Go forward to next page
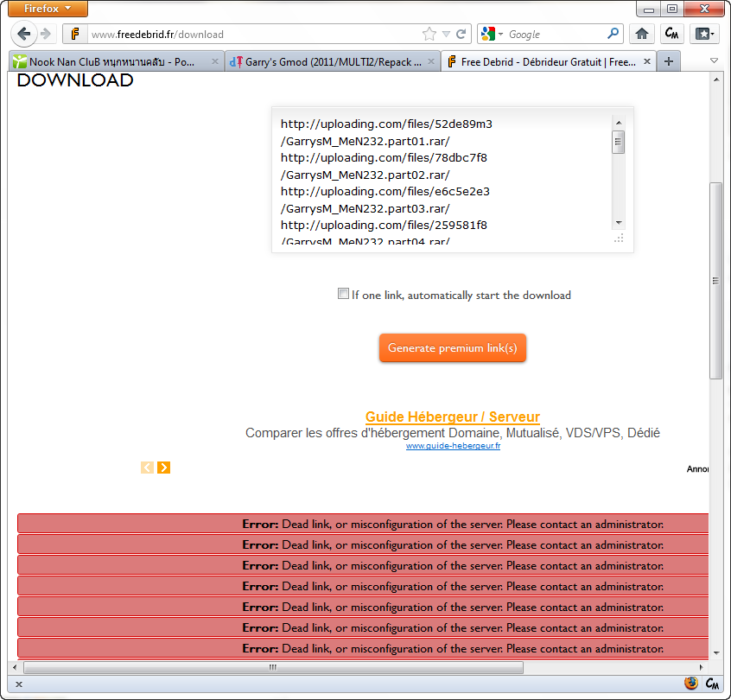The width and height of the screenshot is (731, 700). click(x=46, y=34)
